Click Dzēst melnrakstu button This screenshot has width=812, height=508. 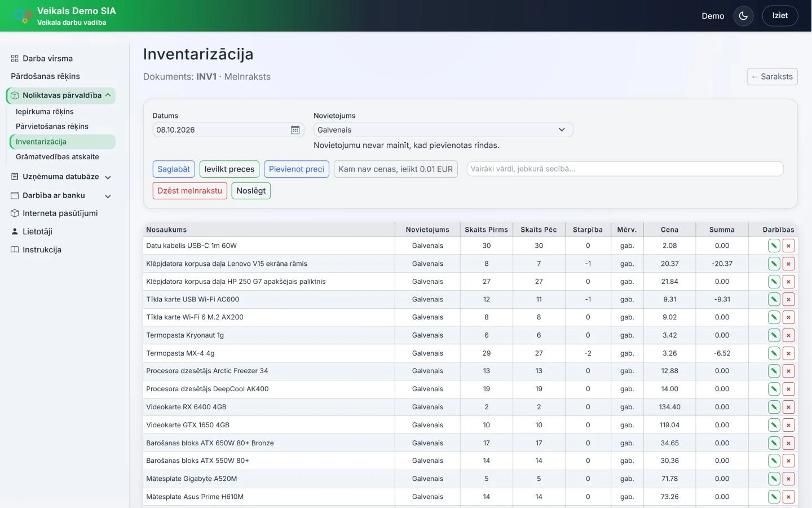click(190, 191)
